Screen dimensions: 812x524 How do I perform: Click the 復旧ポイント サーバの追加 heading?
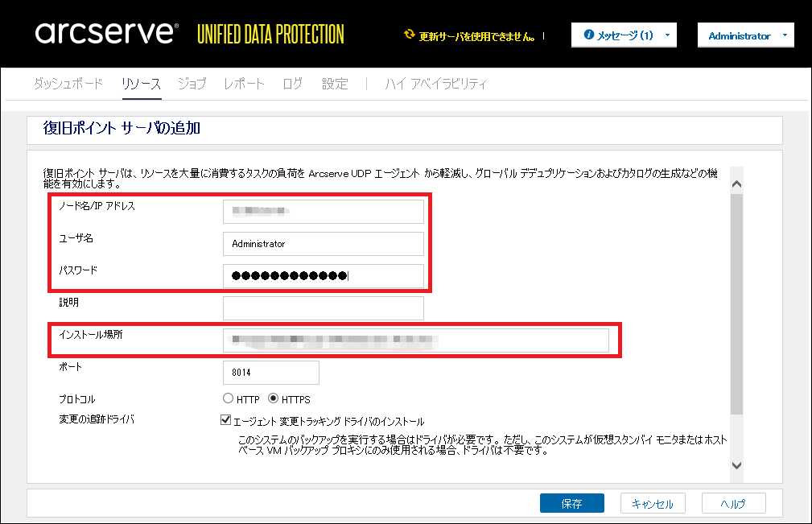tap(122, 128)
